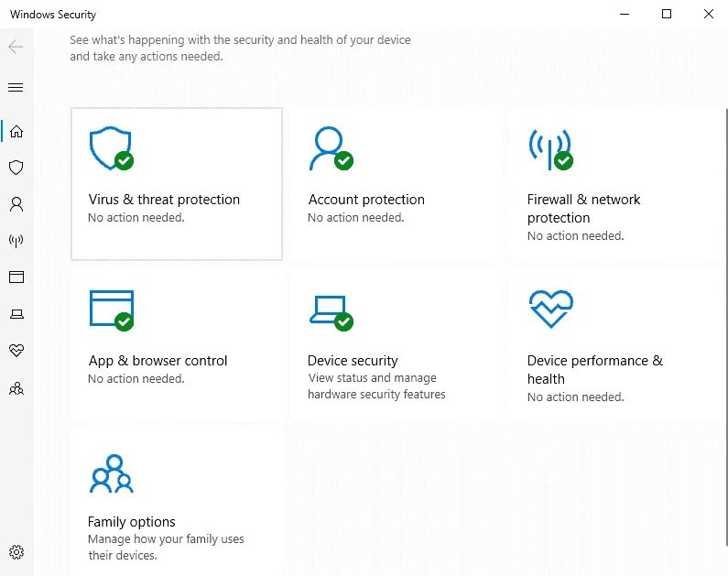Click the vertical scrollbar on the right edge

click(726, 327)
